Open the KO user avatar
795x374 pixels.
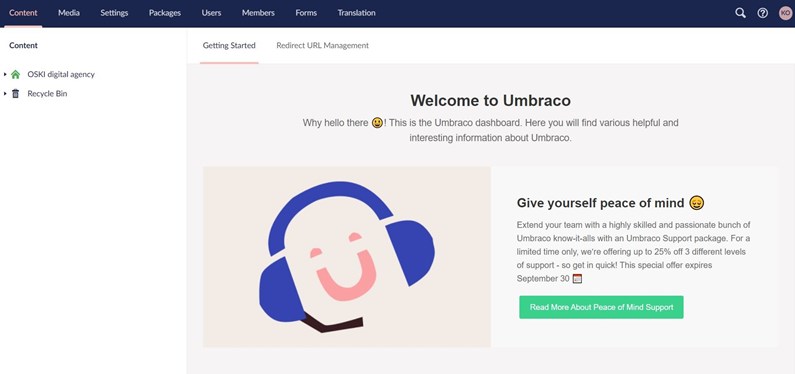785,13
